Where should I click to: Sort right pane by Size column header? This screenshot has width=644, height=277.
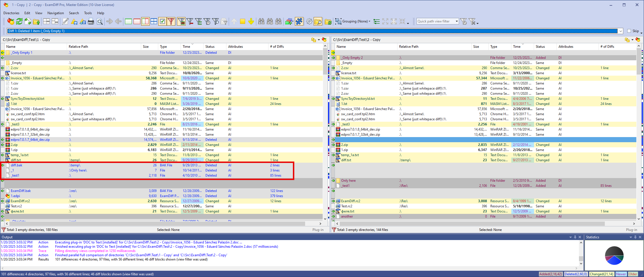(x=480, y=47)
